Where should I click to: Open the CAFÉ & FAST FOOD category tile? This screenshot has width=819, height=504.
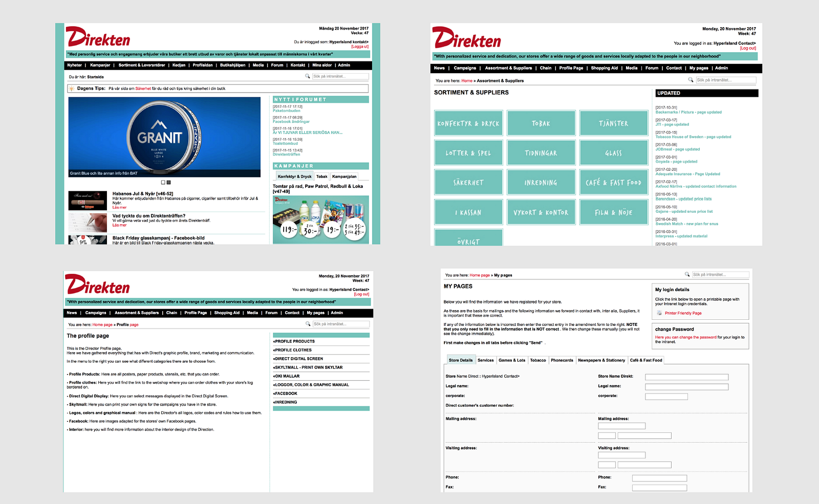(x=614, y=182)
